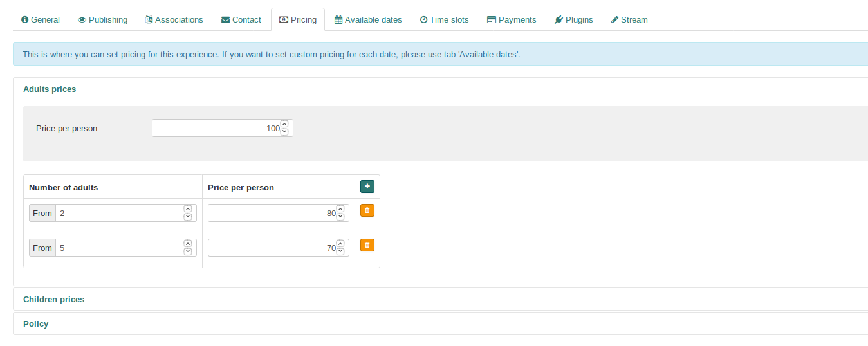Select the Payments tab
Viewport: 868px width, 346px height.
click(512, 20)
